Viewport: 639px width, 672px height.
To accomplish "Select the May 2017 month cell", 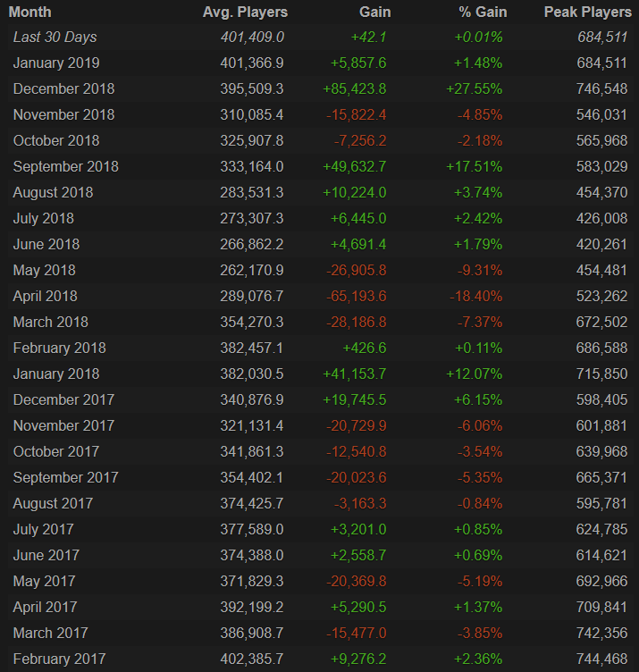I will tap(44, 581).
